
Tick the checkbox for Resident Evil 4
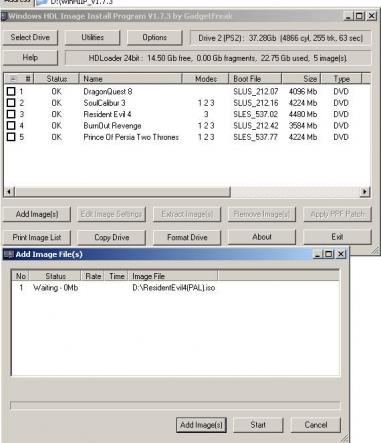coord(11,114)
